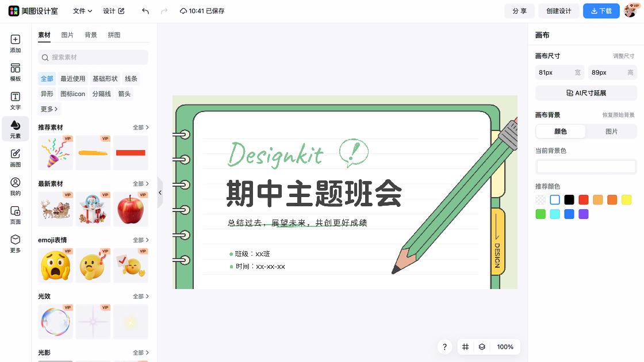Click the blue 下载 button

pos(601,11)
